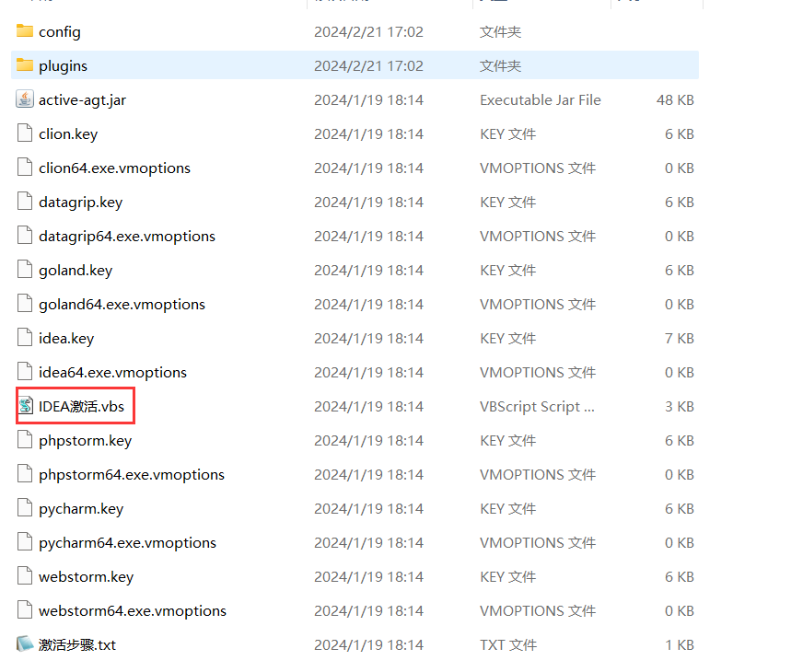Select the file name datagrip.key
This screenshot has width=791, height=672.
(81, 203)
